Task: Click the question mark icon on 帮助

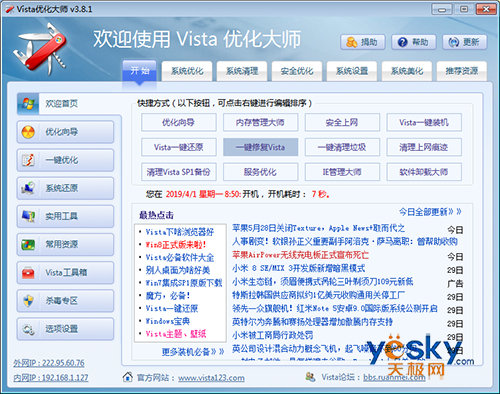Action: pyautogui.click(x=403, y=42)
